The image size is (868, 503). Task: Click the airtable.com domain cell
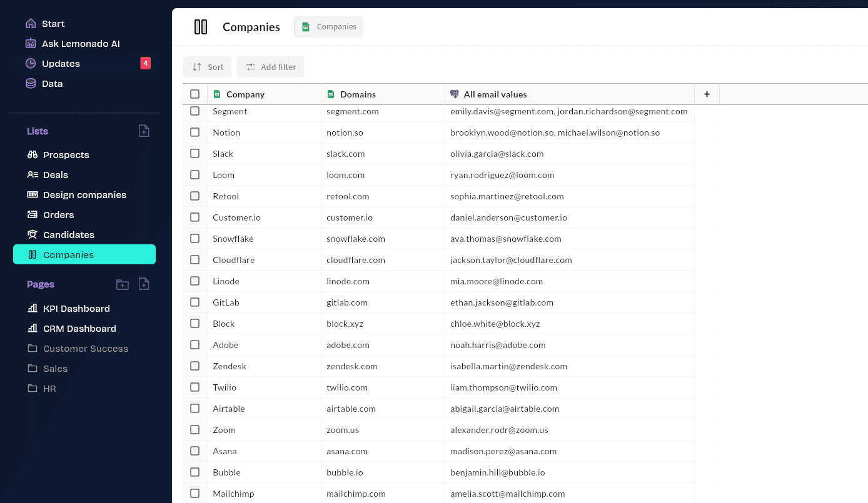click(383, 409)
